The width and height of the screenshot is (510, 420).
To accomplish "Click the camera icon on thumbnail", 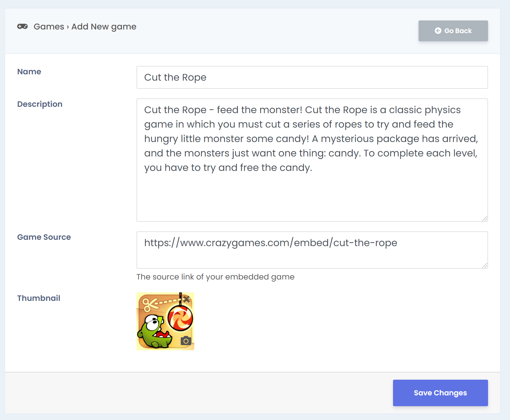I will (186, 341).
